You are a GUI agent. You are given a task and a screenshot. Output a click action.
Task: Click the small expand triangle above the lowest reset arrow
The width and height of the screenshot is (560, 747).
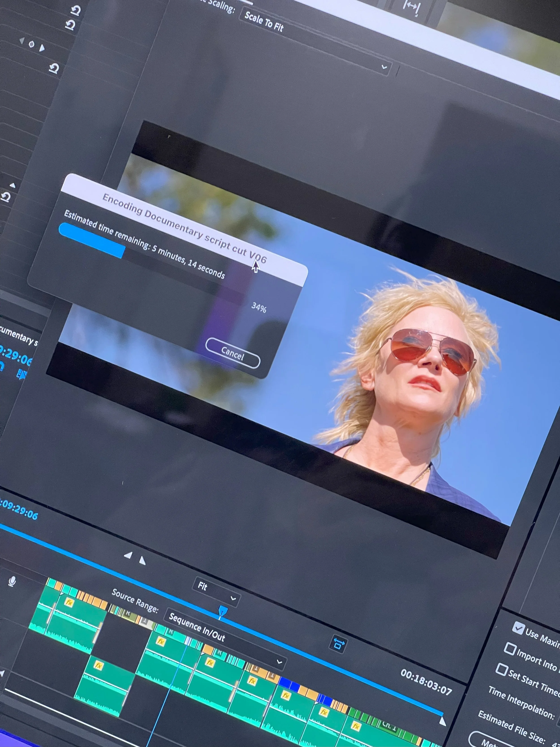(13, 185)
